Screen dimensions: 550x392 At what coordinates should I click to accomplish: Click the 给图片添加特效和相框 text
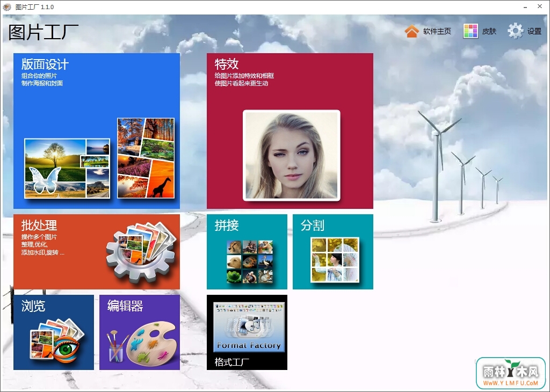244,76
